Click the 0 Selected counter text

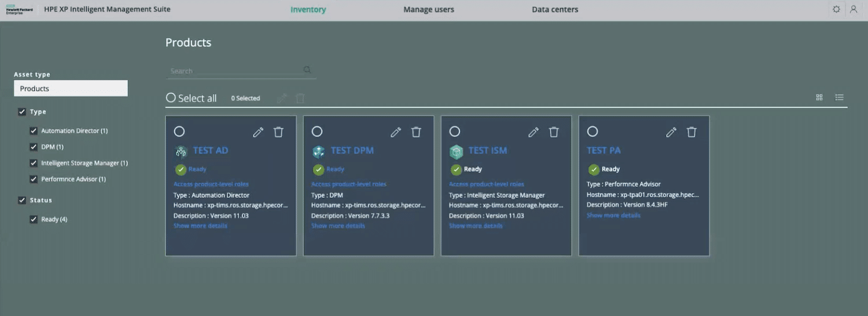click(245, 98)
